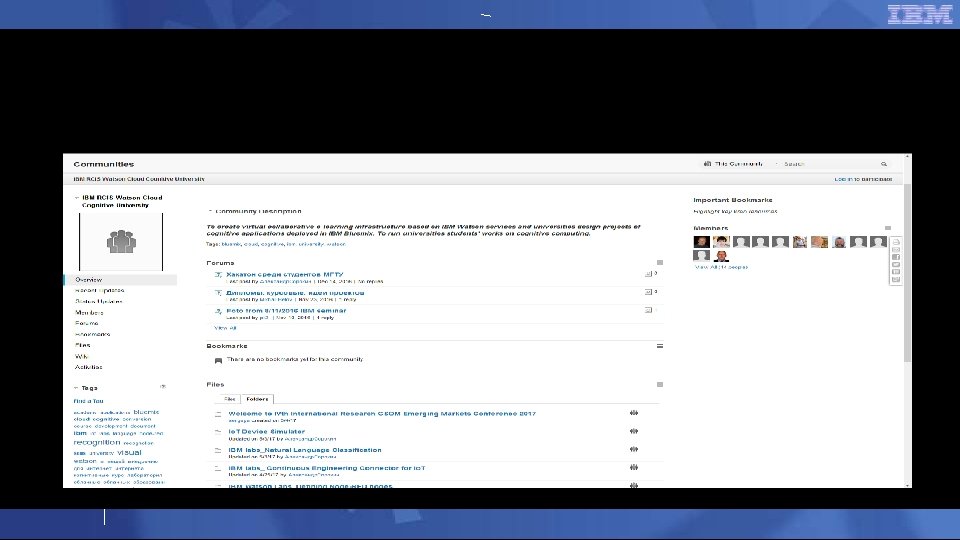960x540 pixels.
Task: Collapse the Community Description section
Action: point(210,211)
